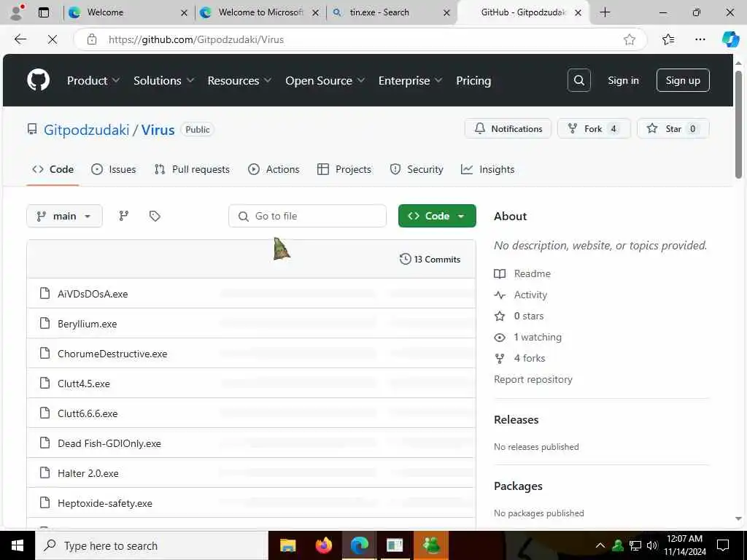
Task: Open a new tab with plus button
Action: (605, 12)
